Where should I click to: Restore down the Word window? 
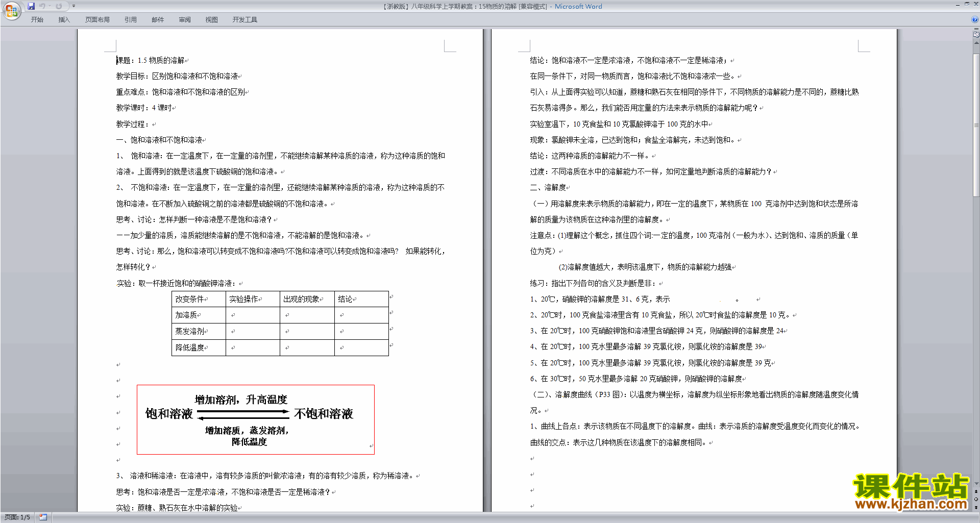[967, 5]
